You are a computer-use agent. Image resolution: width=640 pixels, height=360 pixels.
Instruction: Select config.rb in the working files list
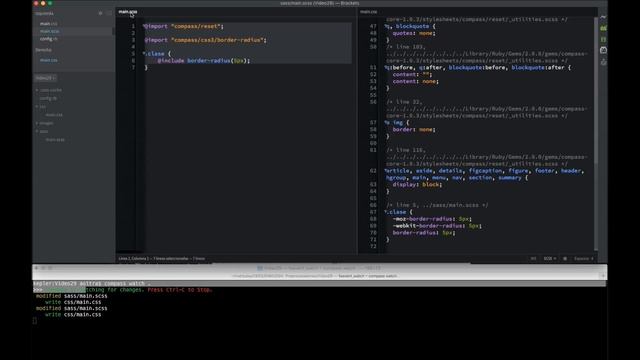point(49,39)
